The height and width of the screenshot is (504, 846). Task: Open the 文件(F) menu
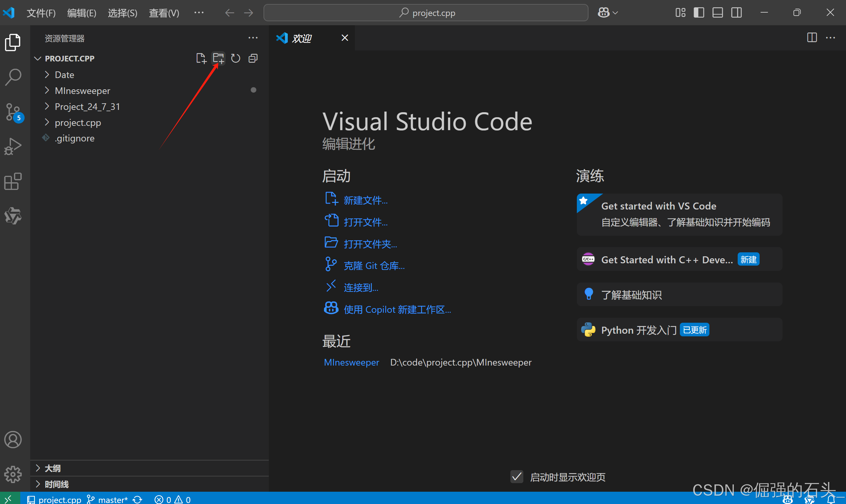coord(41,13)
